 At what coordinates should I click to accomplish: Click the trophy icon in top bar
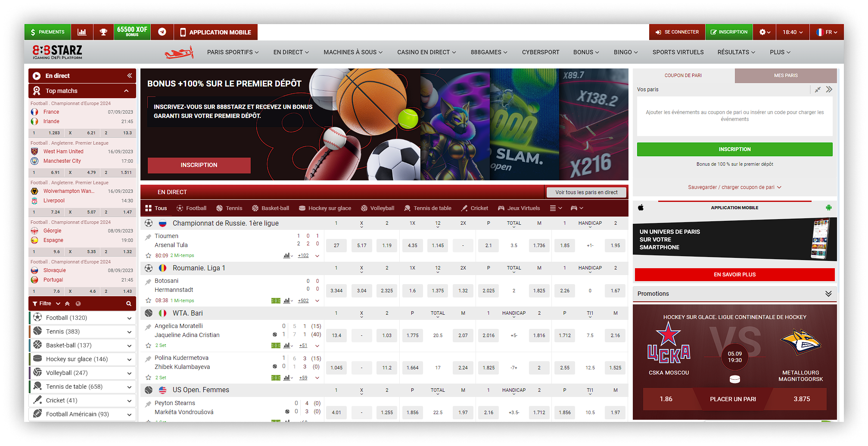103,32
